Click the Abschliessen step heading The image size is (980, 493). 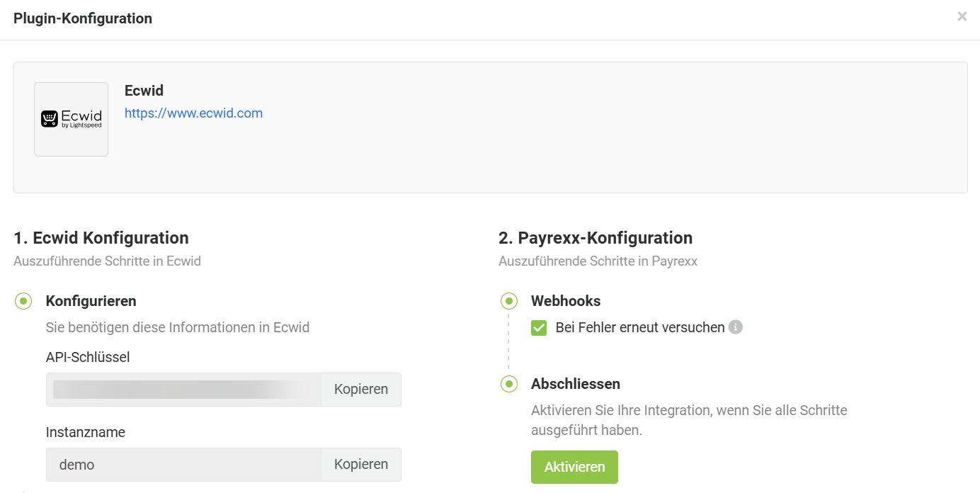tap(576, 384)
